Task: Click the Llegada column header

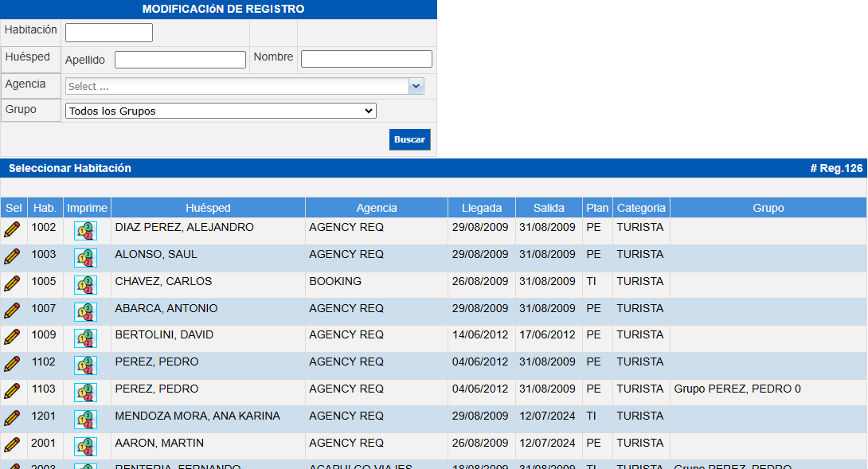Action: point(482,208)
